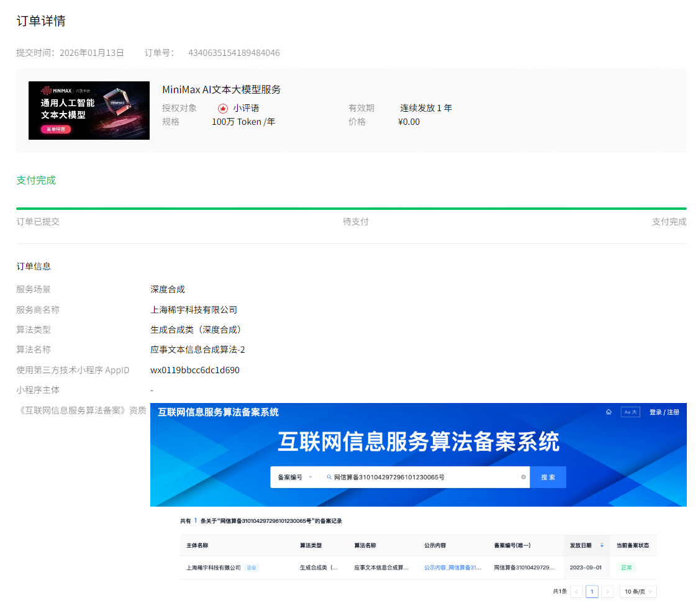Select page 1 in pagination
This screenshot has height=616, width=698.
[592, 592]
